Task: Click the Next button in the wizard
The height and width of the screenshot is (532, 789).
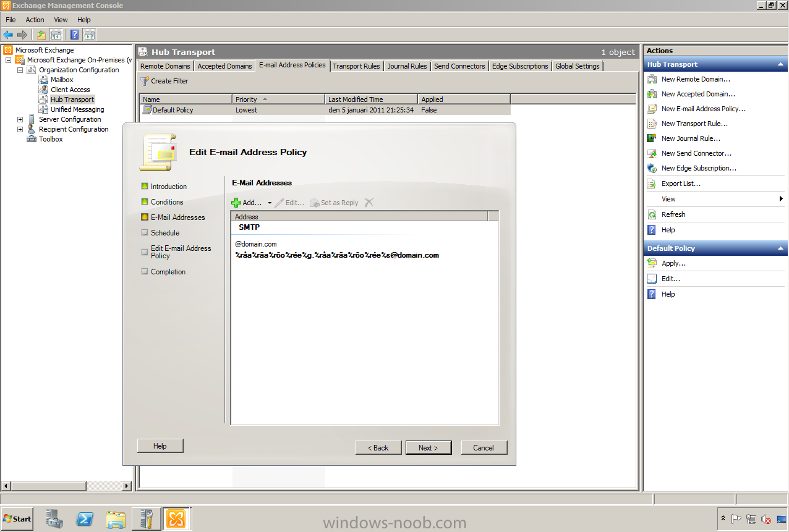Action: [x=429, y=447]
